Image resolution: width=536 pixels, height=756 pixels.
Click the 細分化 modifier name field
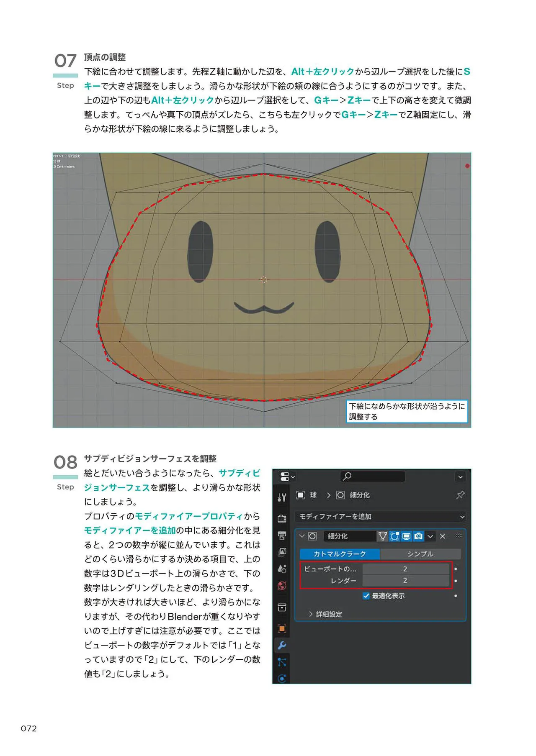[x=350, y=536]
